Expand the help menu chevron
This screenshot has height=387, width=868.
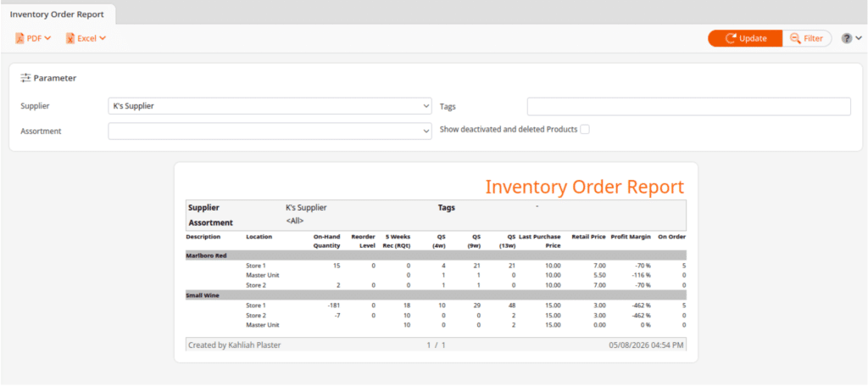859,38
